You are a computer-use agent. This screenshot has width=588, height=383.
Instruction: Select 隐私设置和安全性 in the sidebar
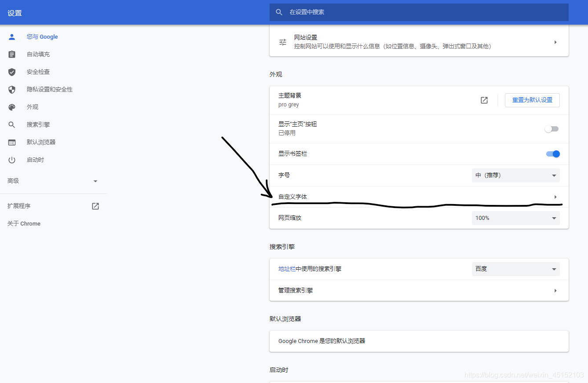coord(50,90)
